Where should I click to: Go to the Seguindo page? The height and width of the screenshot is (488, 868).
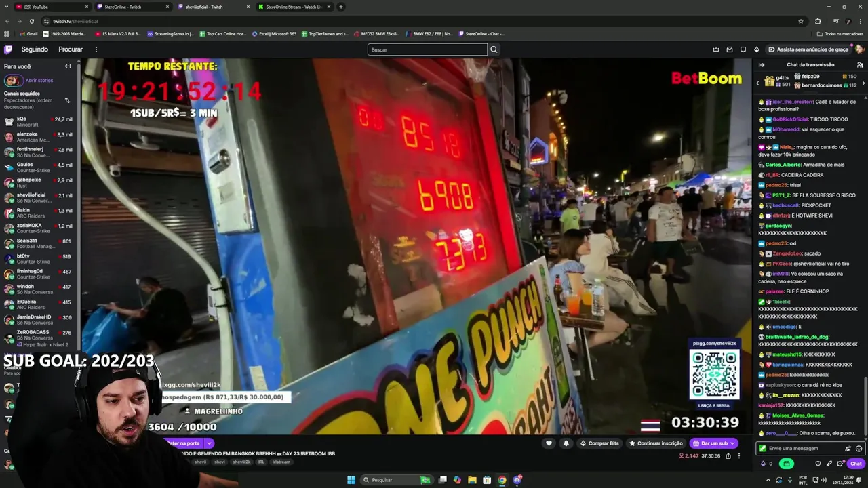(x=35, y=49)
